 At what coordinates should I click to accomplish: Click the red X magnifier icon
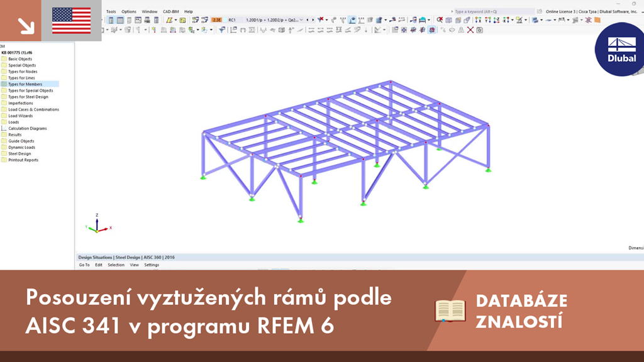click(440, 19)
